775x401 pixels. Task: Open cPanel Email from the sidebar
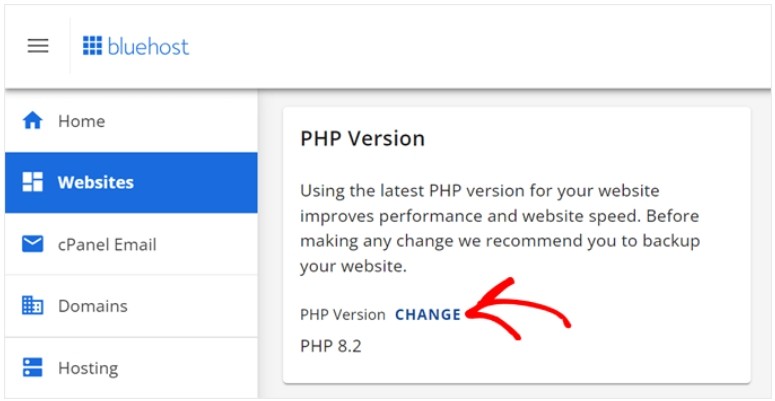pyautogui.click(x=107, y=245)
